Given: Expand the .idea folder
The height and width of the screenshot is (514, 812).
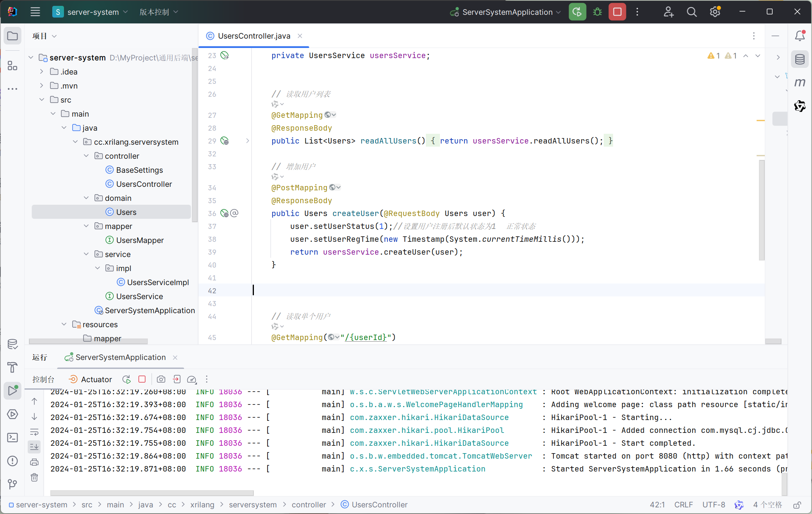Looking at the screenshot, I should coord(41,71).
